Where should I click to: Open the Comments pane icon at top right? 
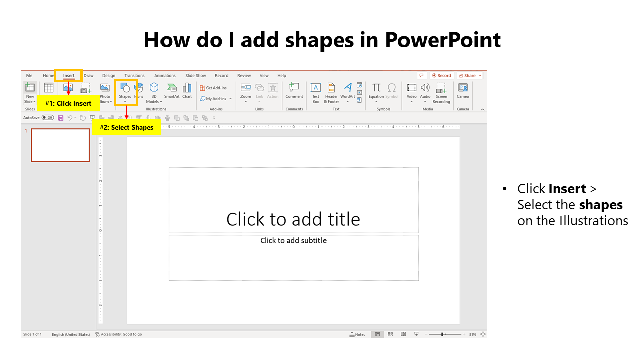[422, 76]
